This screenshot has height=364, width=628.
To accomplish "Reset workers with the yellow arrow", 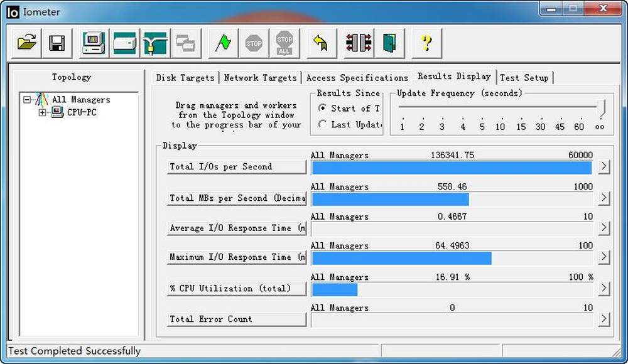I will click(321, 43).
